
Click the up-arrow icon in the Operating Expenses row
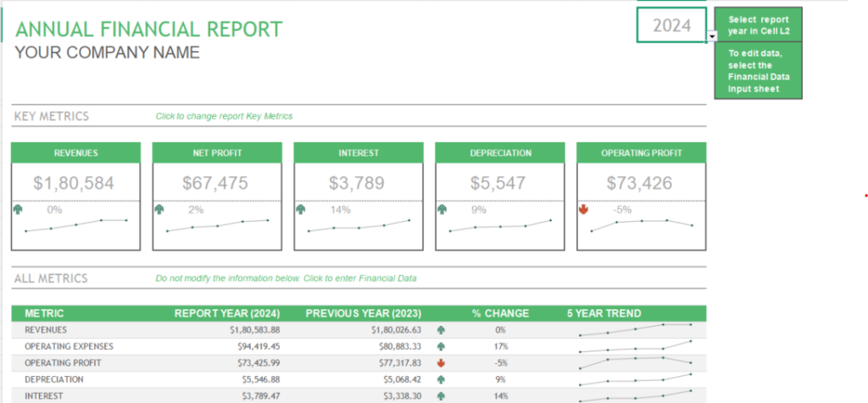(441, 346)
